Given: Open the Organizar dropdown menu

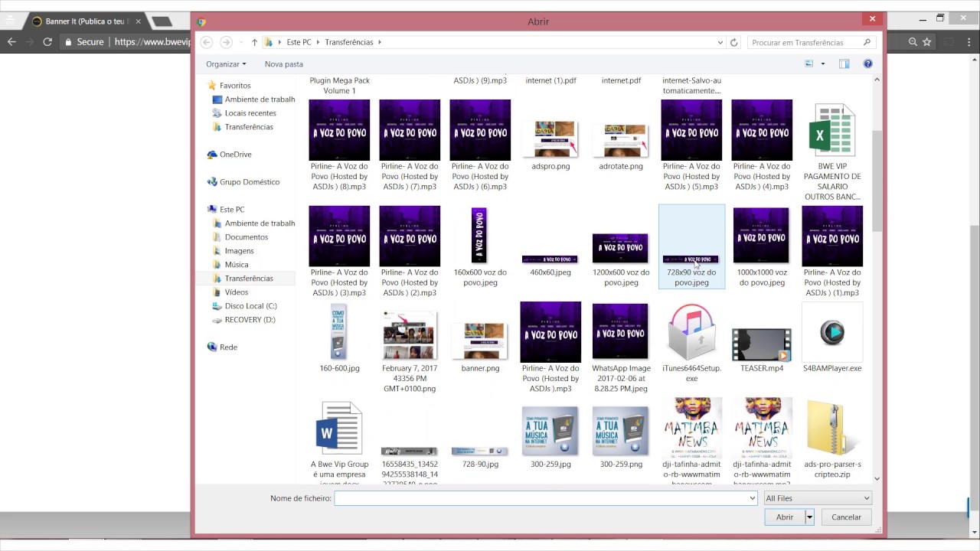Looking at the screenshot, I should (x=226, y=64).
